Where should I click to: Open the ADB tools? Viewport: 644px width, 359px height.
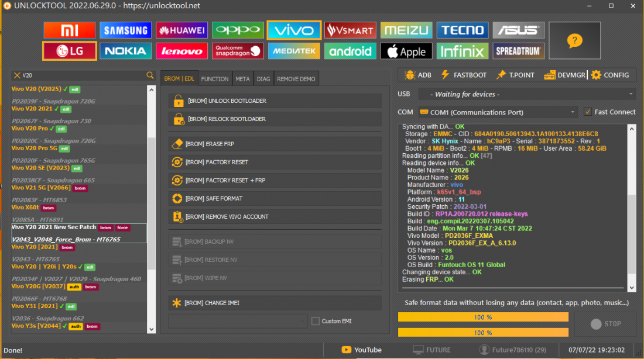[x=418, y=75]
